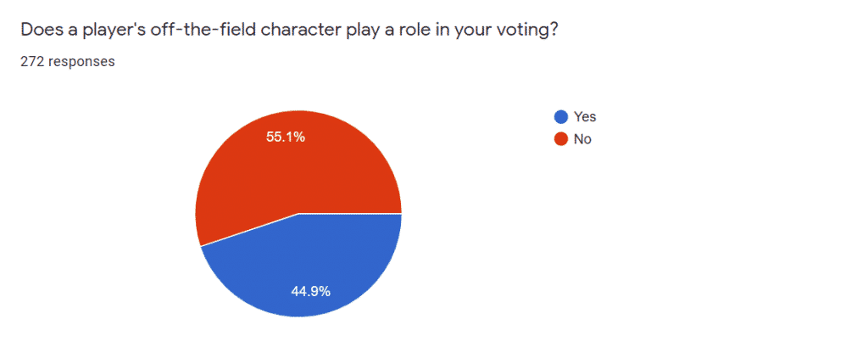Select the No legend label
This screenshot has height=353, width=868.
coord(582,139)
